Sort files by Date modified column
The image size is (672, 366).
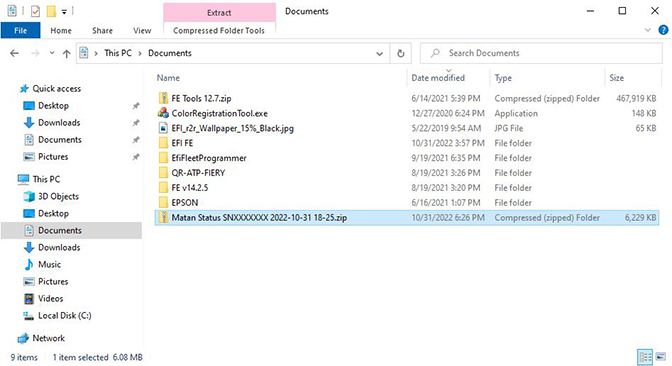(438, 78)
